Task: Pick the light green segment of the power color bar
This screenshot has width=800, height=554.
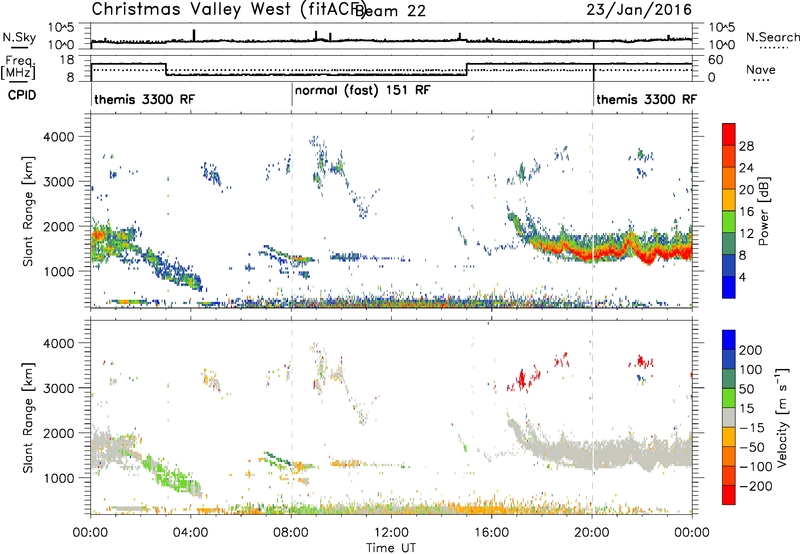Action: pyautogui.click(x=729, y=221)
